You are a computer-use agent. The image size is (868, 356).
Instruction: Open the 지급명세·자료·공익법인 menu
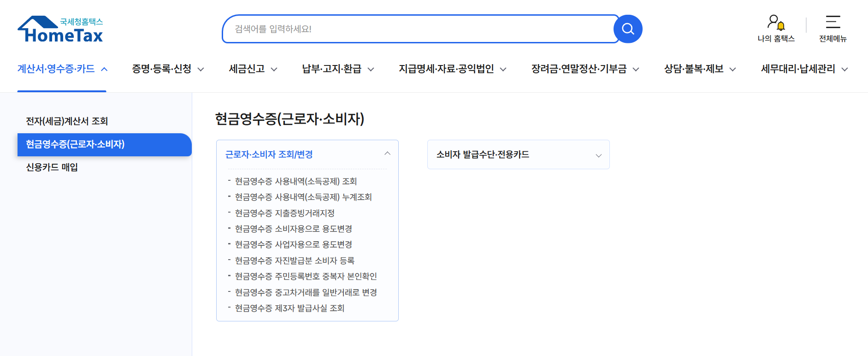(453, 69)
